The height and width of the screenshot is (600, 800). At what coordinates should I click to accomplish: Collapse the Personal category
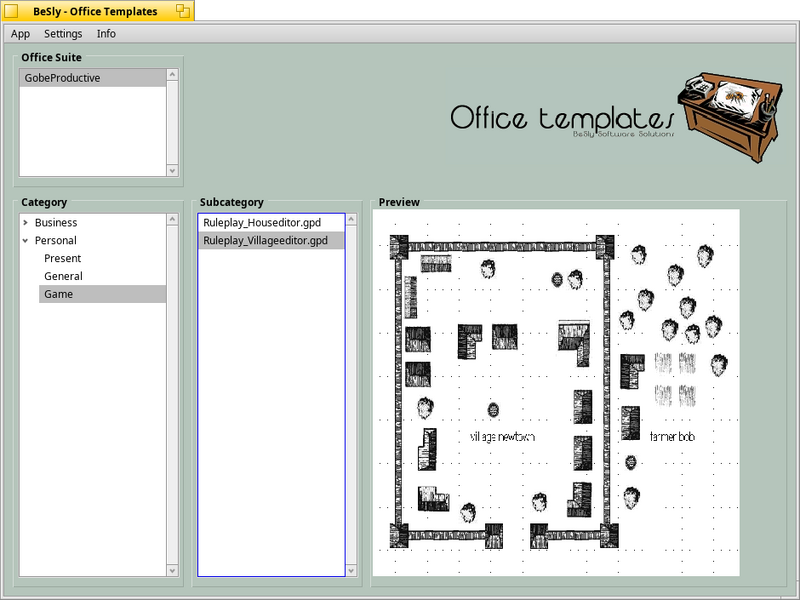[26, 240]
